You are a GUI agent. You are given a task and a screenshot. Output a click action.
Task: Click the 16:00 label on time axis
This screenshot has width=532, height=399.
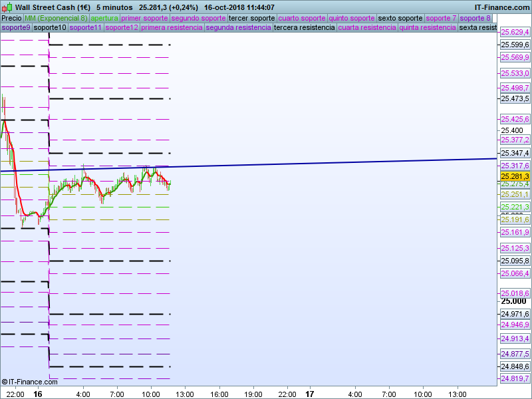219,394
